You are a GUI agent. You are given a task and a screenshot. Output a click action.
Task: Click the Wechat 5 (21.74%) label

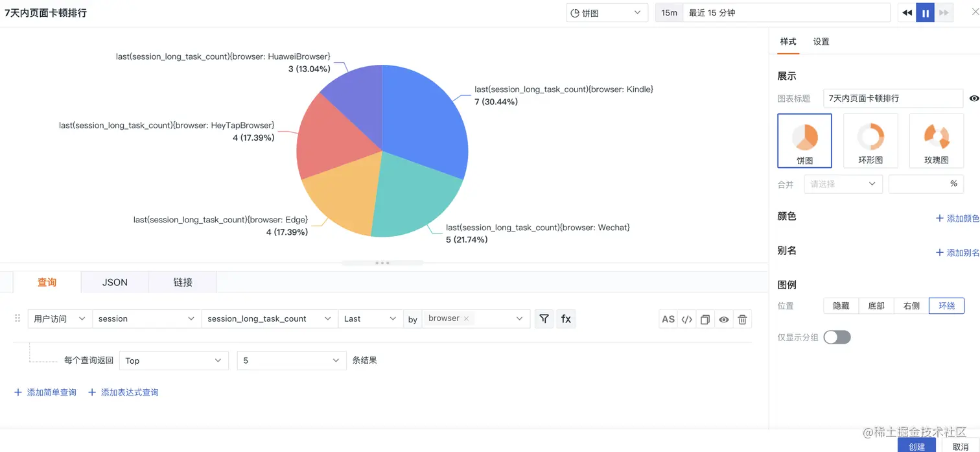click(x=467, y=240)
